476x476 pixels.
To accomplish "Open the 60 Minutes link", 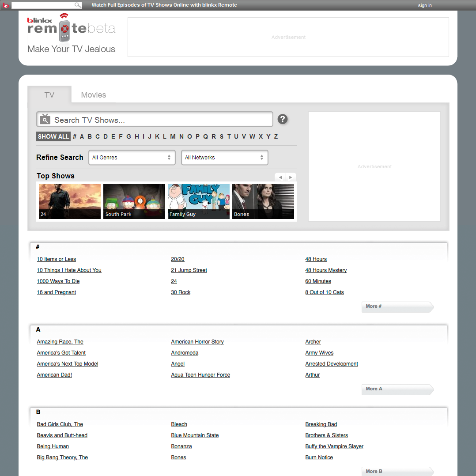I will coord(318,281).
